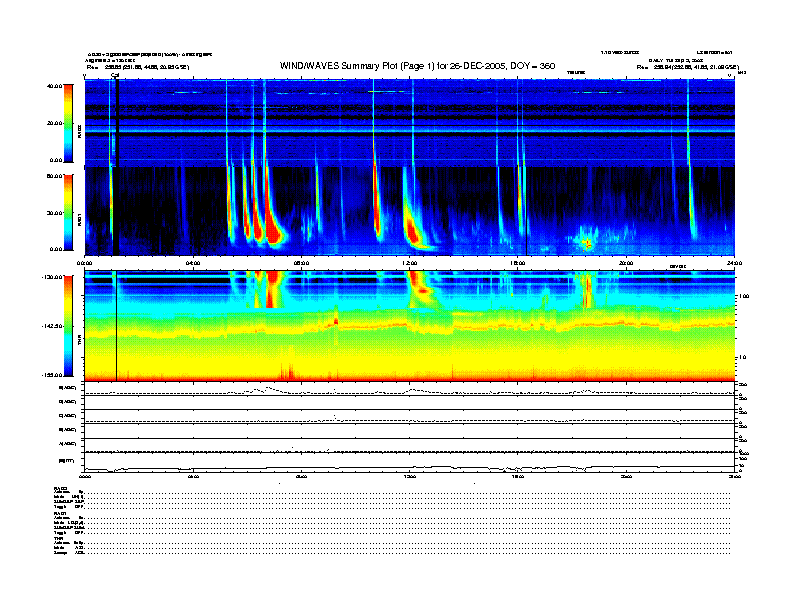Select the 04:00 tick under the RAD1 spectrogram
The width and height of the screenshot is (792, 612).
point(193,263)
